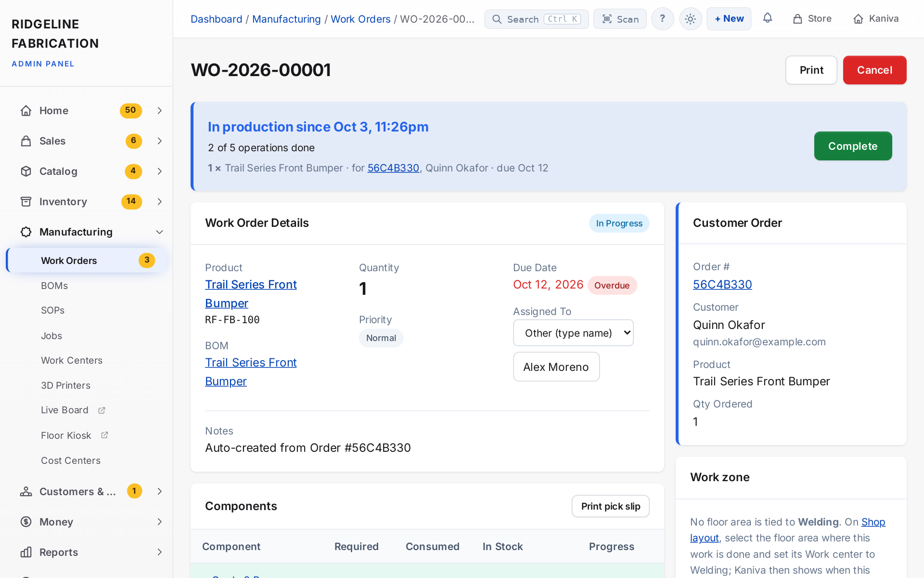Click the Scan barcode button
This screenshot has height=578, width=924.
pyautogui.click(x=620, y=19)
